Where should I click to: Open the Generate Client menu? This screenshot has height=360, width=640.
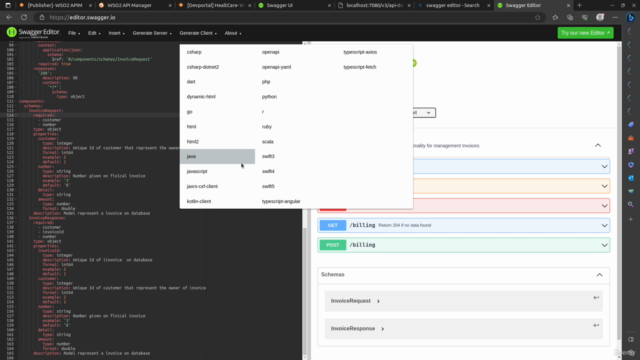[x=198, y=33]
